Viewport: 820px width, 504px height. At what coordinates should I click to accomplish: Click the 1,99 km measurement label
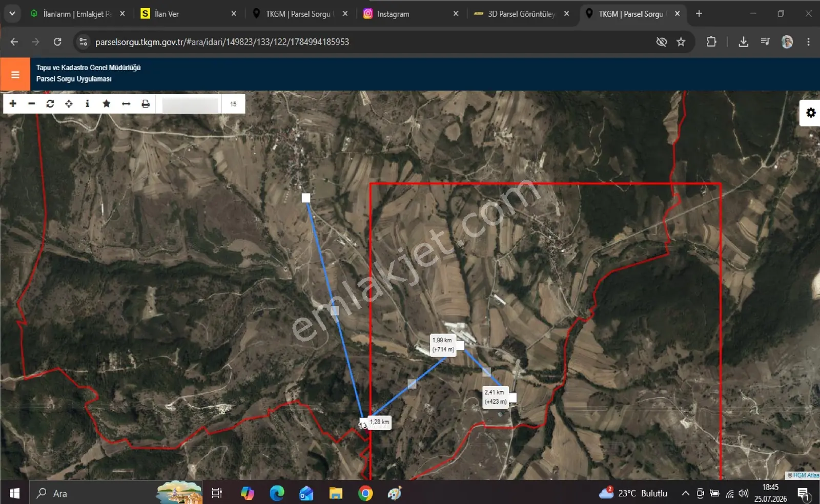[x=443, y=345]
